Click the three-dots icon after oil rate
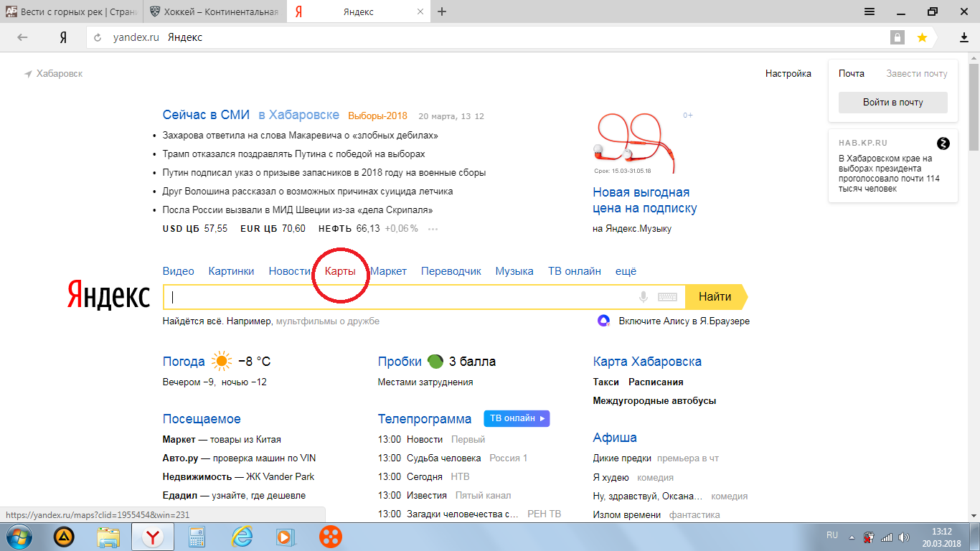This screenshot has height=551, width=980. pyautogui.click(x=433, y=229)
